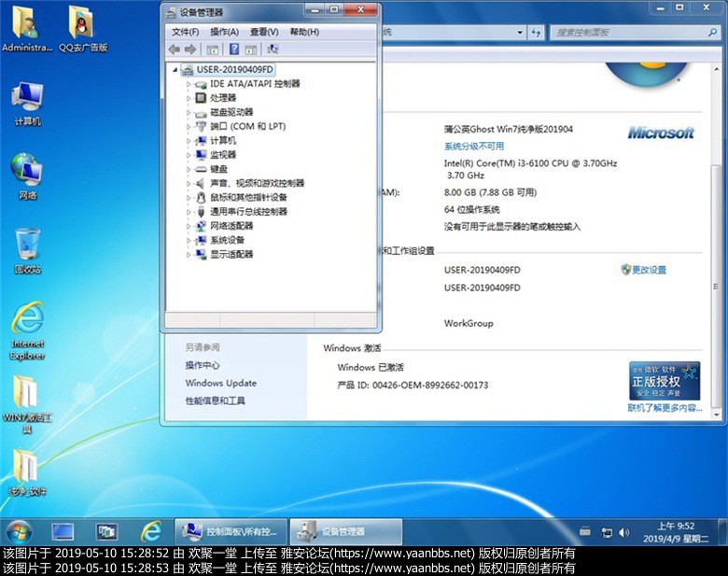Select the 磁盘驱动器 disk drive icon
This screenshot has height=576, width=728.
click(201, 112)
